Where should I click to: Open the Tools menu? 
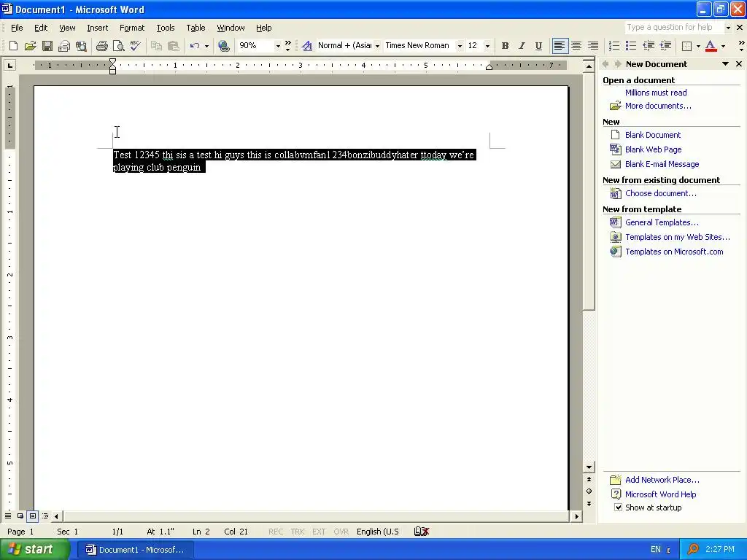(x=166, y=28)
